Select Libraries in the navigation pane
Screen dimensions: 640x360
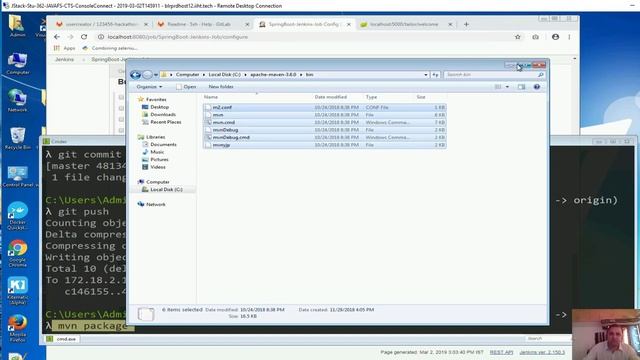pyautogui.click(x=156, y=137)
